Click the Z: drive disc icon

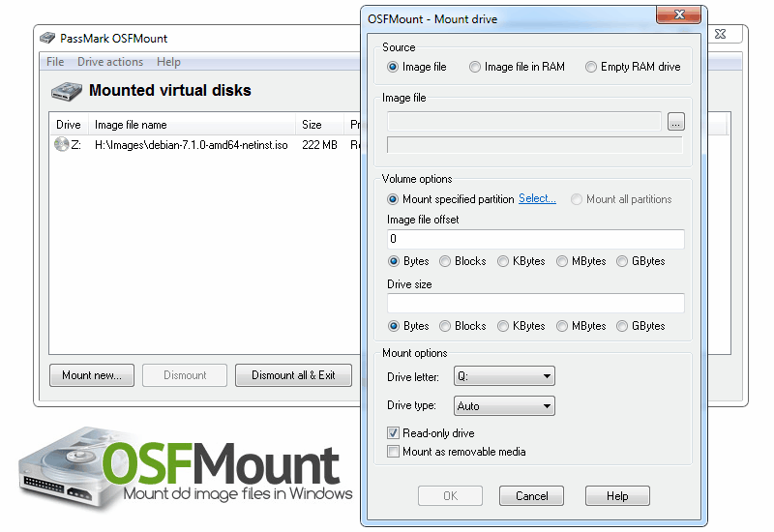pos(61,144)
